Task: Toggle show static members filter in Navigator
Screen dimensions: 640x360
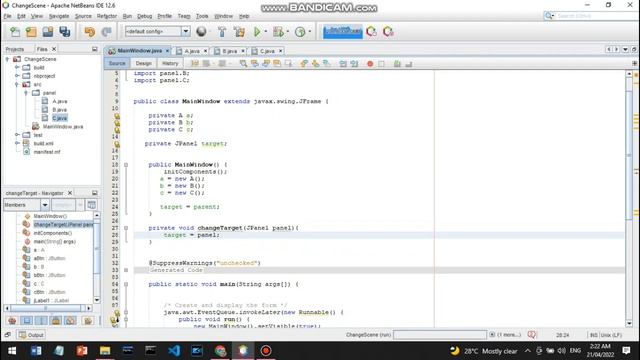Action: tap(41, 320)
